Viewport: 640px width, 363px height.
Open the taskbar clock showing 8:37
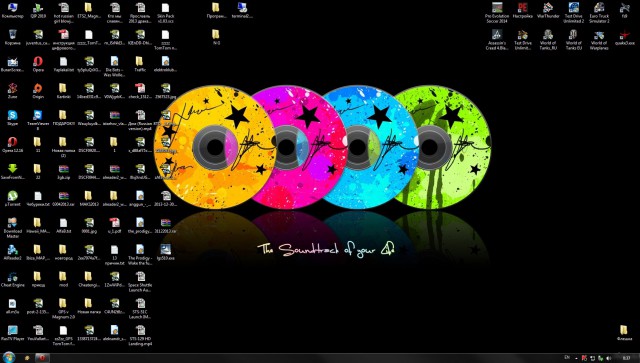click(626, 358)
